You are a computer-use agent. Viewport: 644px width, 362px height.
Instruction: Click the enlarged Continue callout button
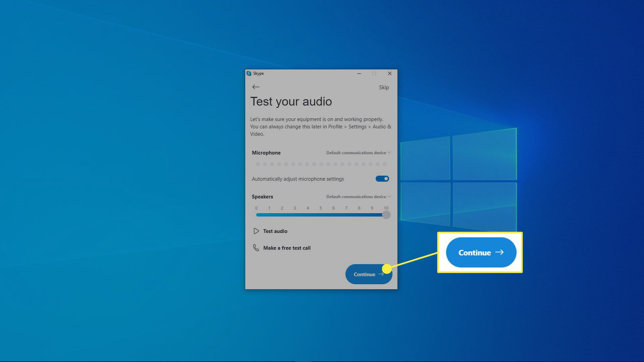click(481, 252)
